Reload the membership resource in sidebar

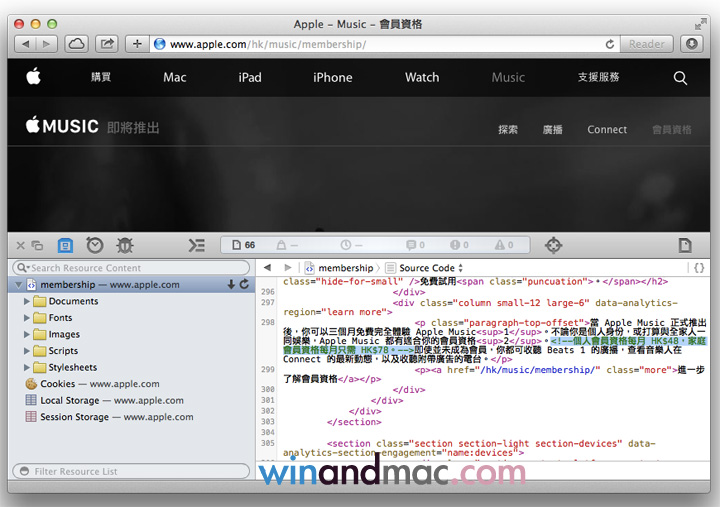click(x=244, y=285)
